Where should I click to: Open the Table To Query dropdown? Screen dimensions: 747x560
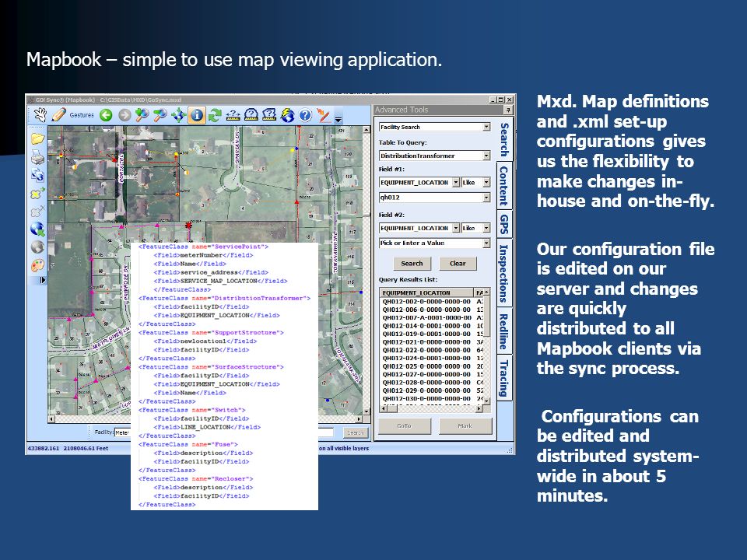[486, 156]
